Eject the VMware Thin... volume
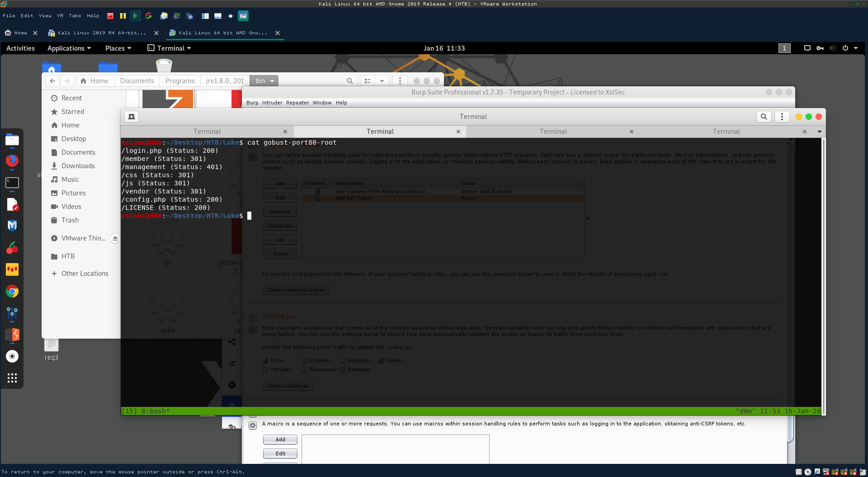The image size is (868, 477). (115, 238)
